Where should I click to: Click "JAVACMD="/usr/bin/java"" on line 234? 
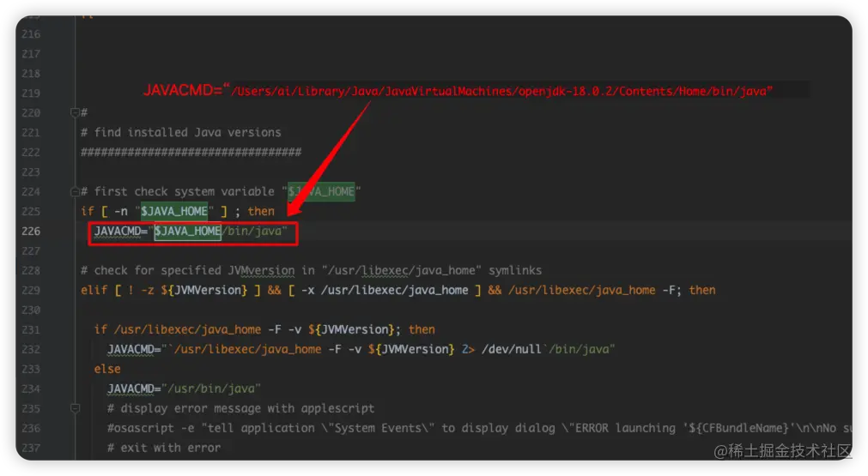point(184,389)
